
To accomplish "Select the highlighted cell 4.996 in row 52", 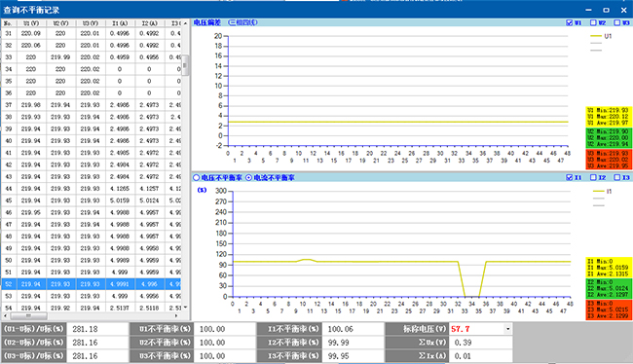I will [149, 284].
